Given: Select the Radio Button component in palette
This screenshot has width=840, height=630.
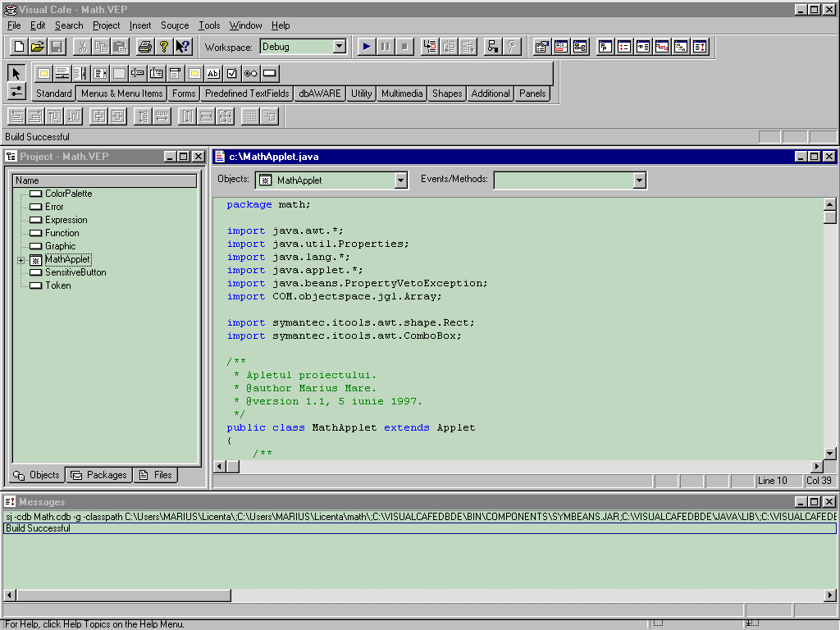Looking at the screenshot, I should pyautogui.click(x=251, y=73).
